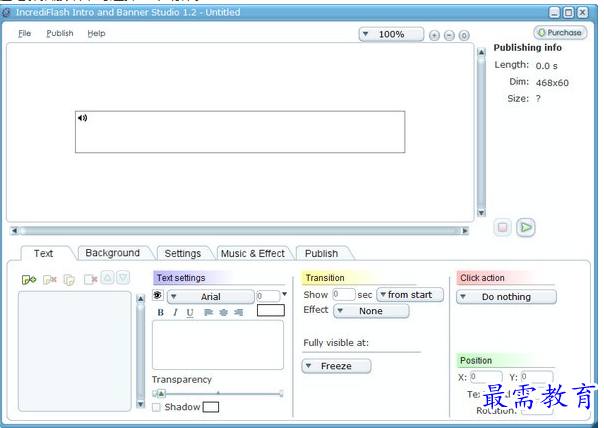604x428 pixels.
Task: Open the File menu
Action: click(x=25, y=34)
